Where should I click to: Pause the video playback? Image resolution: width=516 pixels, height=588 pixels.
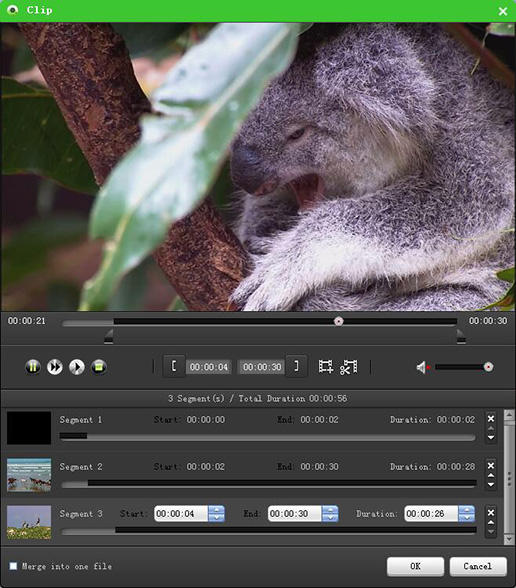tap(33, 367)
